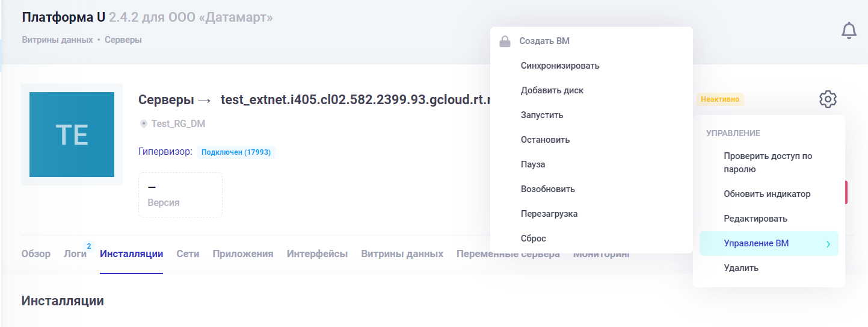Screen dimensions: 868x327
Task: Click the notification bell icon
Action: point(848,31)
